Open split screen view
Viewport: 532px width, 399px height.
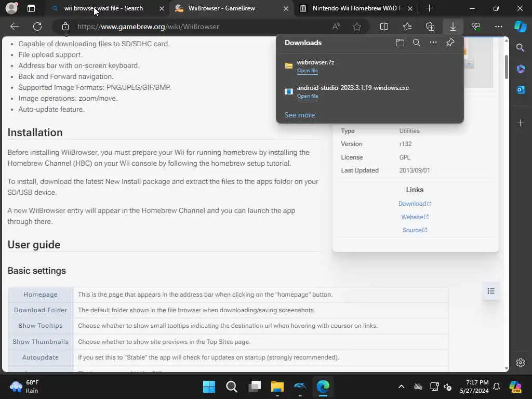[384, 26]
